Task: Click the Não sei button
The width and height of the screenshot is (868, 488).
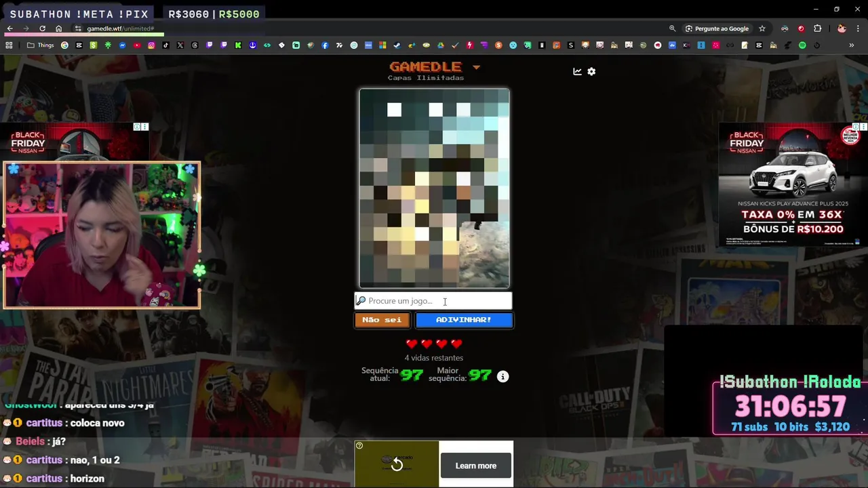Action: point(382,320)
